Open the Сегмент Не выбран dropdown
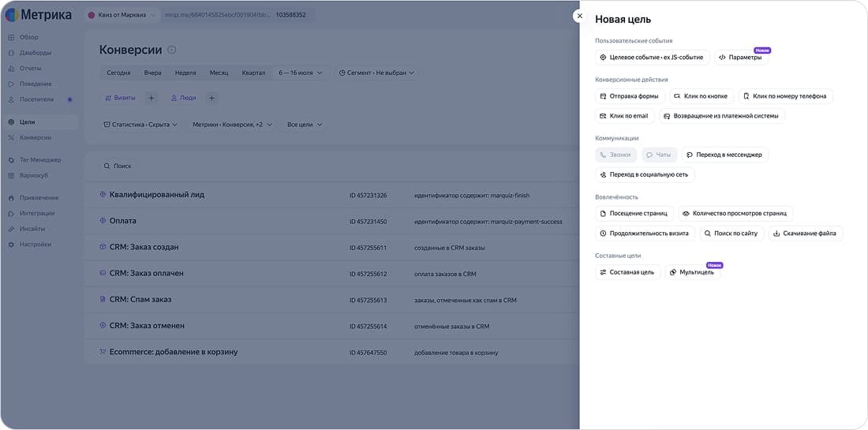Screen dimensions: 868x430 pos(376,73)
